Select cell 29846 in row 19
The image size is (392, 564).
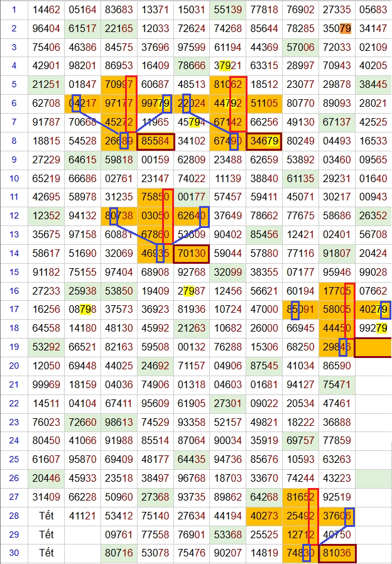point(337,347)
